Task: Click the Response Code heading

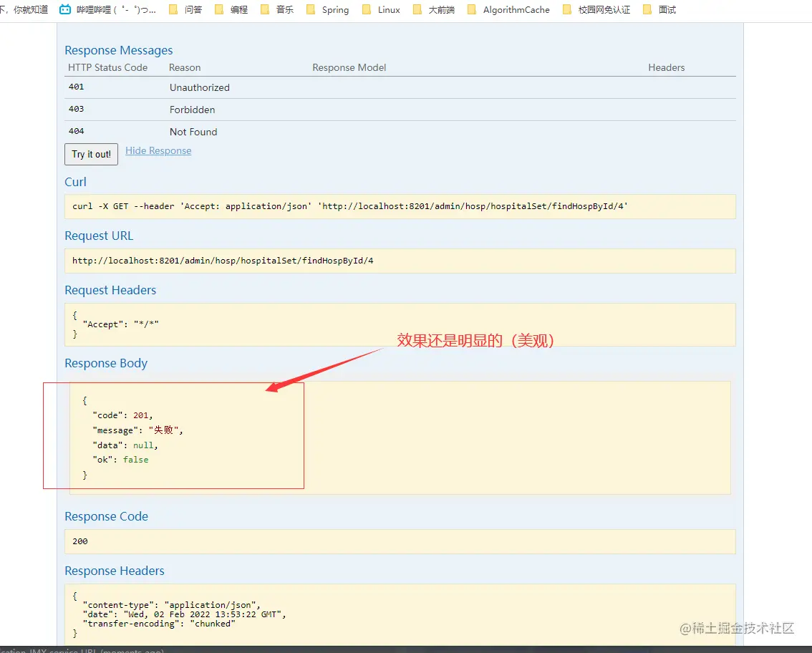Action: click(106, 516)
